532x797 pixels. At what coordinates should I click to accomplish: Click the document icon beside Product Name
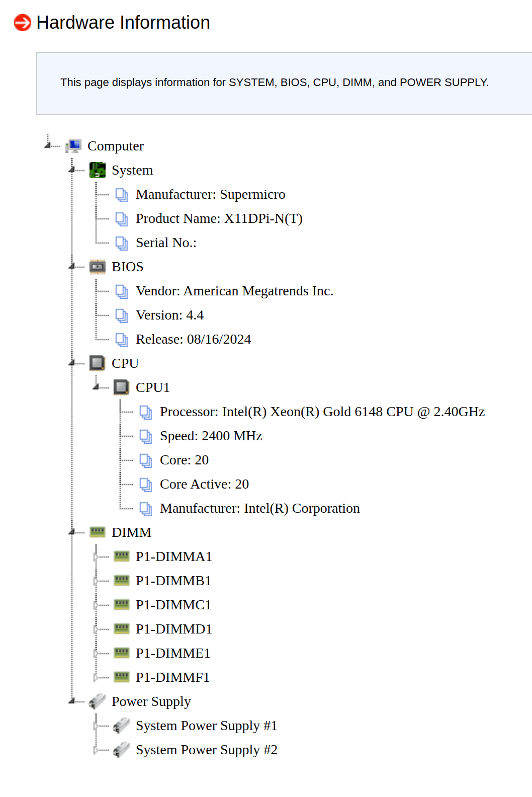coord(122,219)
